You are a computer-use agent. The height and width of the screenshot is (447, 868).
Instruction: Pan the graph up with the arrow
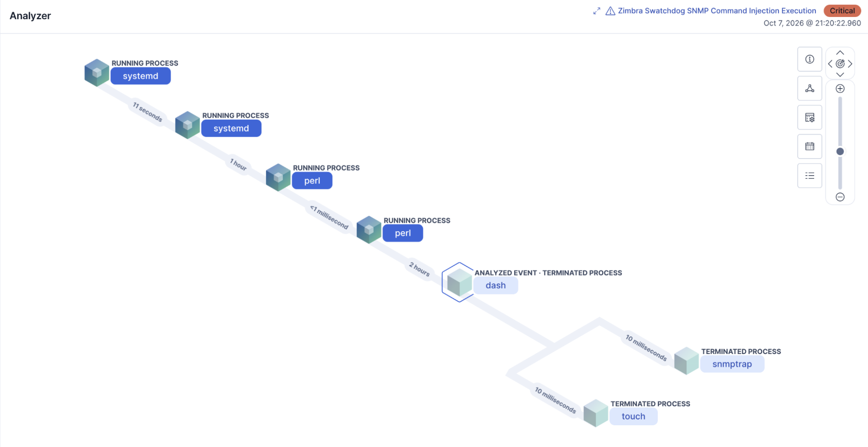(840, 53)
